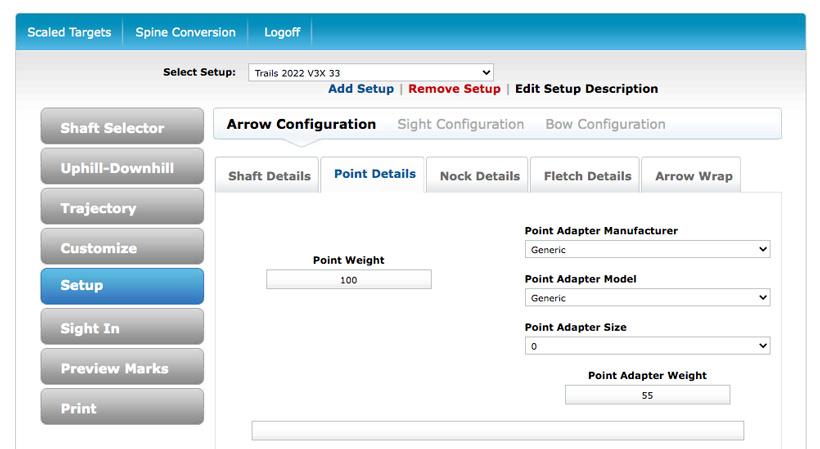Switch to the Shaft Details tab

pyautogui.click(x=269, y=176)
